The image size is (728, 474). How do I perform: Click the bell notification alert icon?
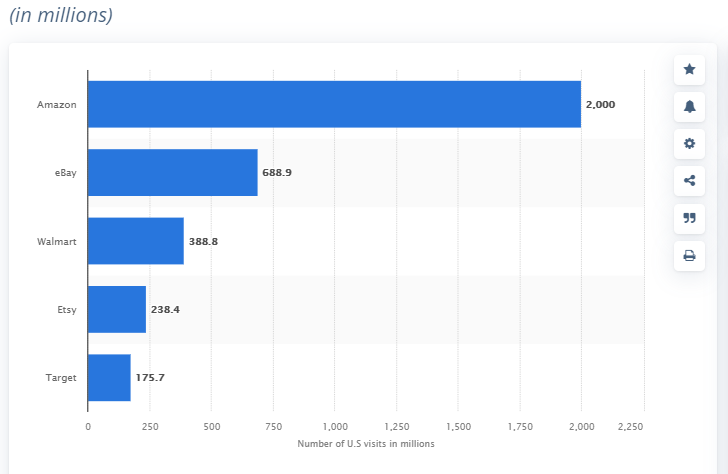(x=689, y=107)
